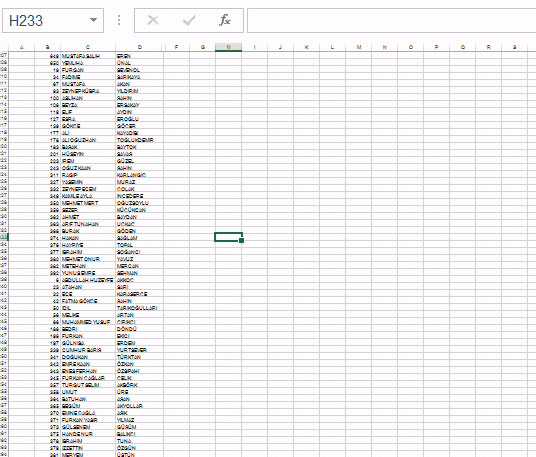The image size is (536, 457).
Task: Click the Insert Function fx icon
Action: click(225, 20)
